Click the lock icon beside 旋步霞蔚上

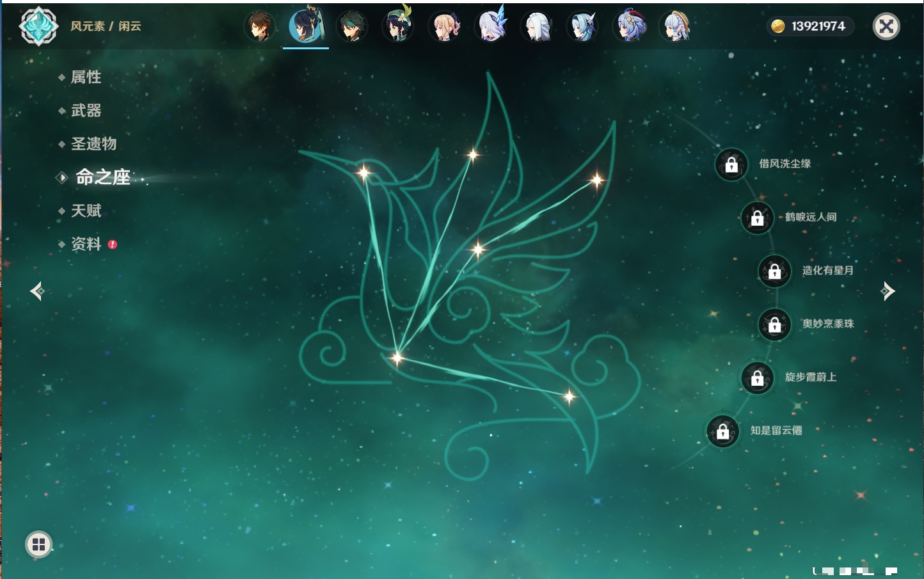pyautogui.click(x=758, y=378)
